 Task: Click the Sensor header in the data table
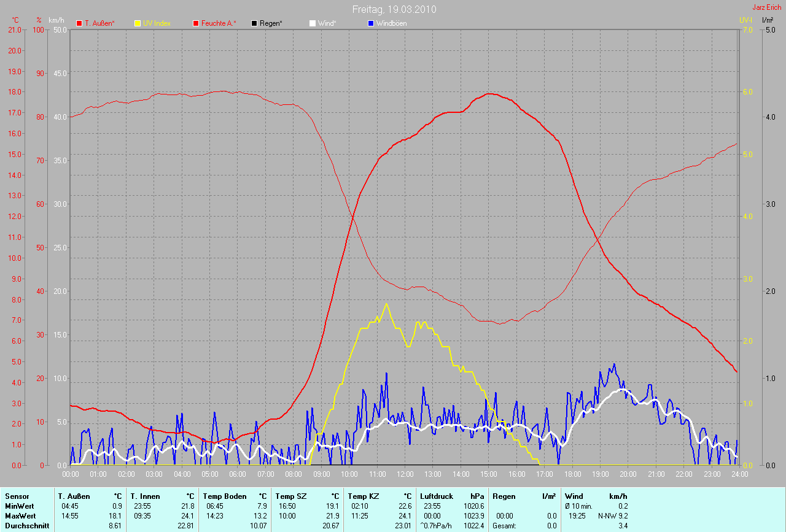point(17,496)
